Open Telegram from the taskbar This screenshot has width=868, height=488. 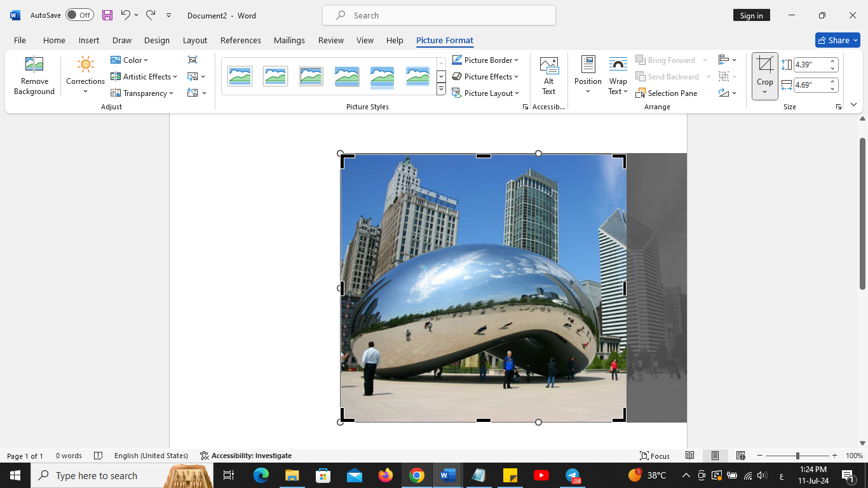573,475
